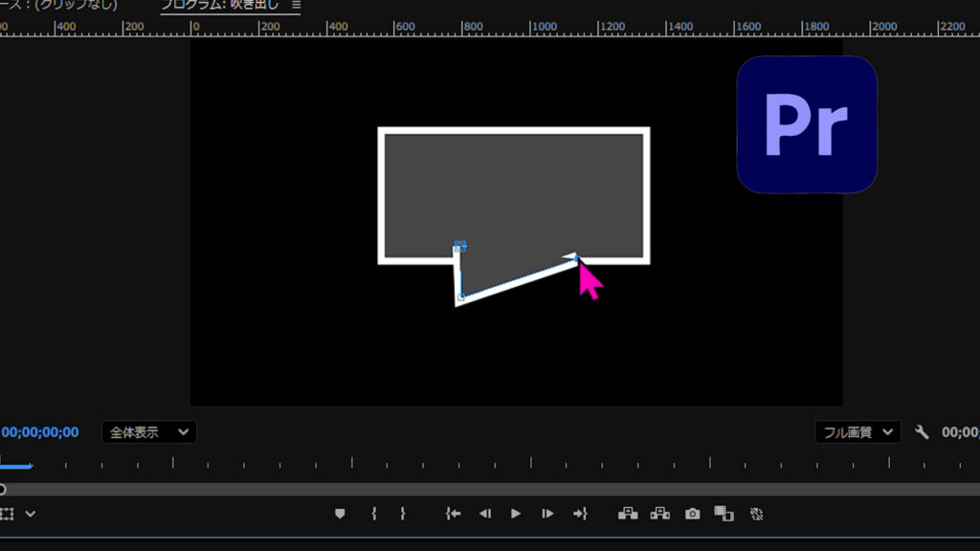This screenshot has width=980, height=551.
Task: Click the Lift button
Action: point(628,514)
